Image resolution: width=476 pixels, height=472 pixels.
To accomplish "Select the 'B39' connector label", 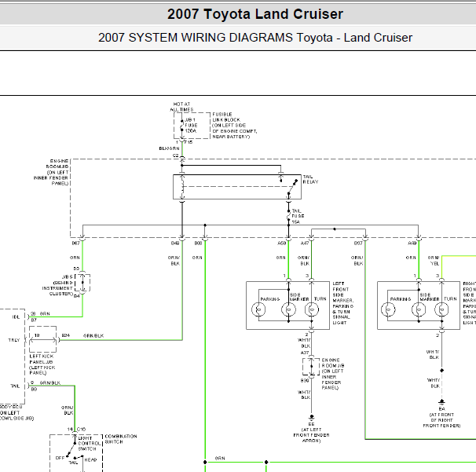I will point(305,380).
